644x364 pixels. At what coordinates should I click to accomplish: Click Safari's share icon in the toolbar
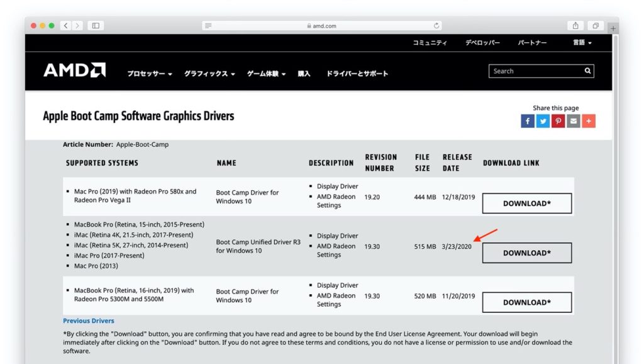(x=575, y=26)
